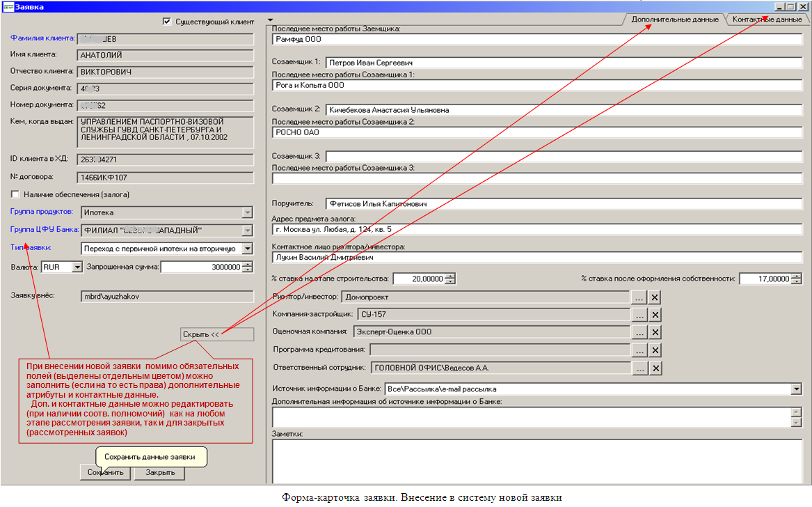Click РОСНО ОАО workplace field
Viewport: 812px width, 507px height.
[x=537, y=132]
